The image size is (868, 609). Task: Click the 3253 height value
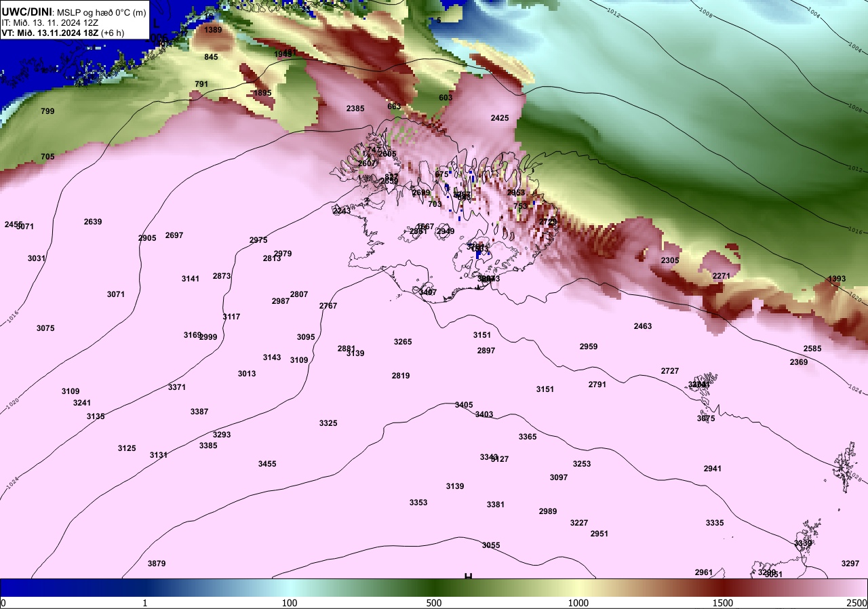(x=582, y=464)
